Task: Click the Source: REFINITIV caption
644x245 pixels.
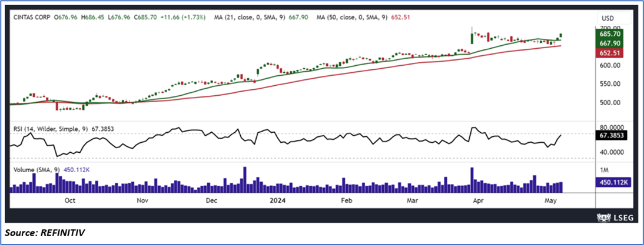Action: pos(45,233)
